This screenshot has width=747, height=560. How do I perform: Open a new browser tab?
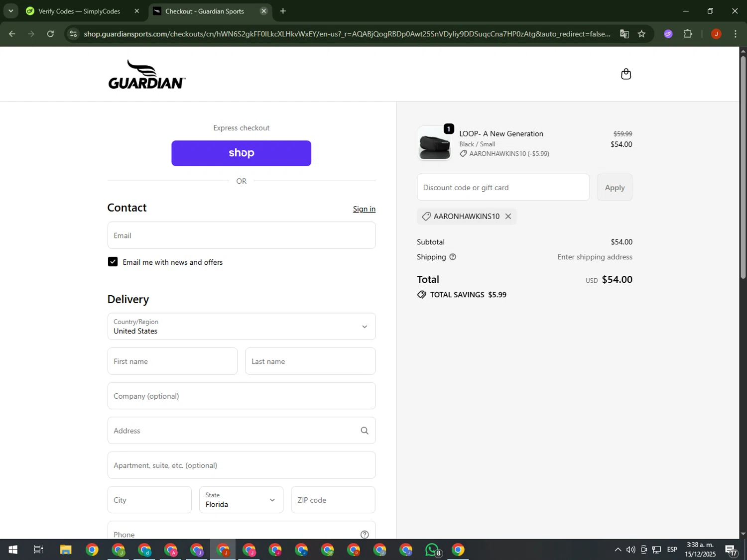(x=283, y=11)
